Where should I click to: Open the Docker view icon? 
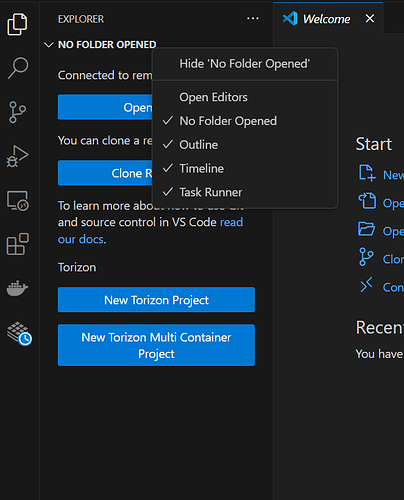(x=17, y=288)
